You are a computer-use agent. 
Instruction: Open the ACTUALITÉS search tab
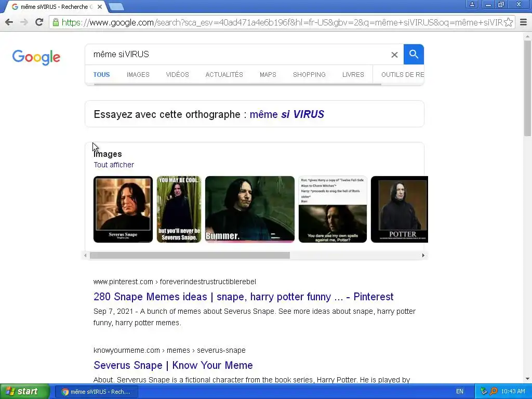click(224, 75)
